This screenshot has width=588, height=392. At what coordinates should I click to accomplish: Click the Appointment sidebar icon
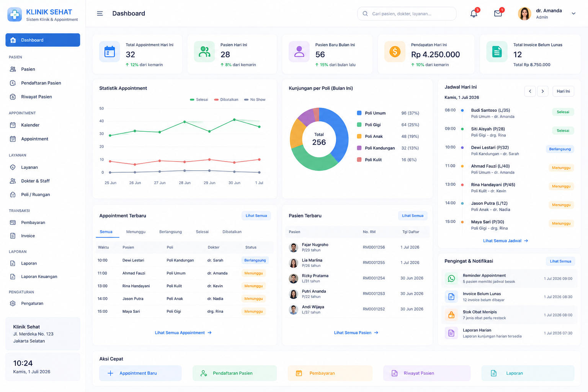(x=13, y=139)
